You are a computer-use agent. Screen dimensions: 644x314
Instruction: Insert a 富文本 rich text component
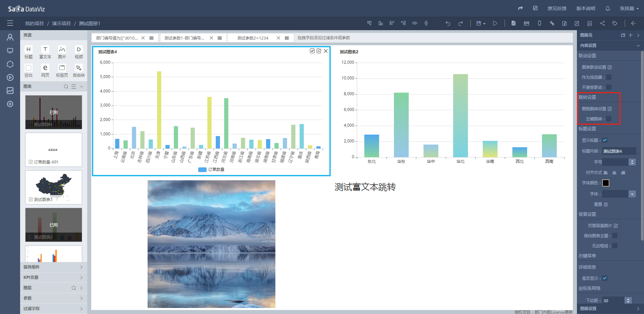tap(45, 52)
